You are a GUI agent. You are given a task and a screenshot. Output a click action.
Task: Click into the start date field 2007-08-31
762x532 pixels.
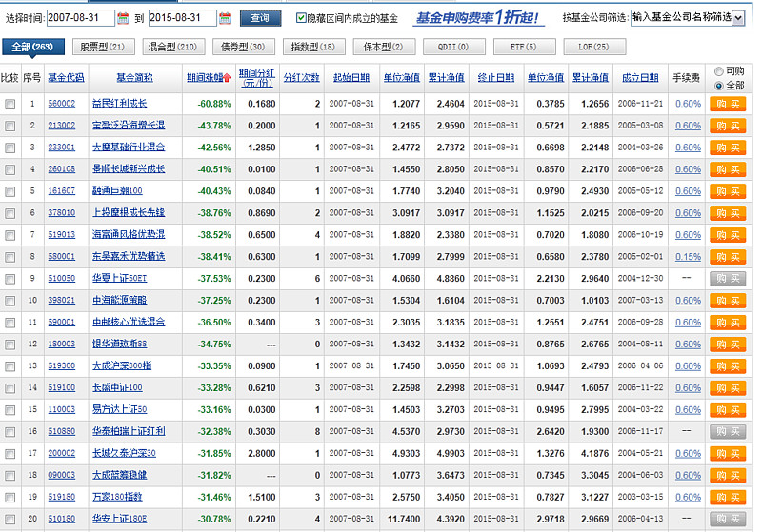tap(80, 18)
